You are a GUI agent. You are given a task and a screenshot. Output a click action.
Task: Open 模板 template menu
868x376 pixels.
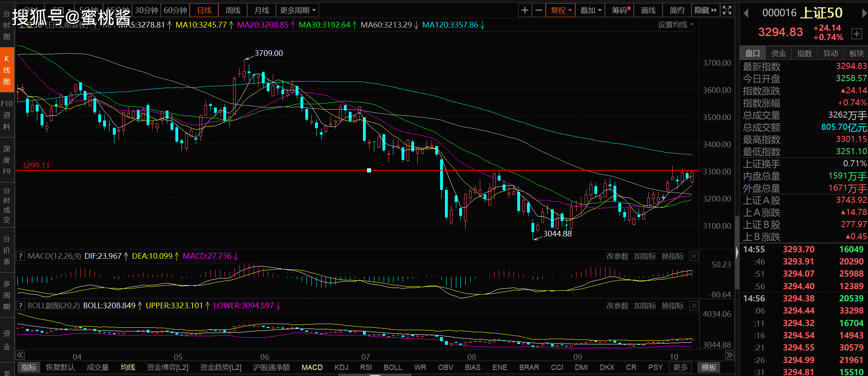click(709, 367)
